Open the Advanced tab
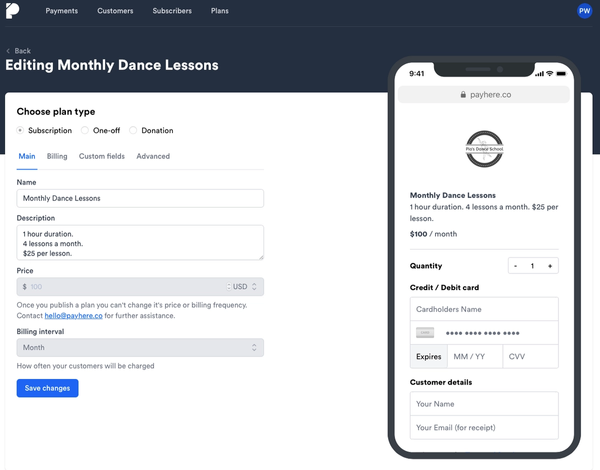The image size is (600, 470). (x=153, y=156)
